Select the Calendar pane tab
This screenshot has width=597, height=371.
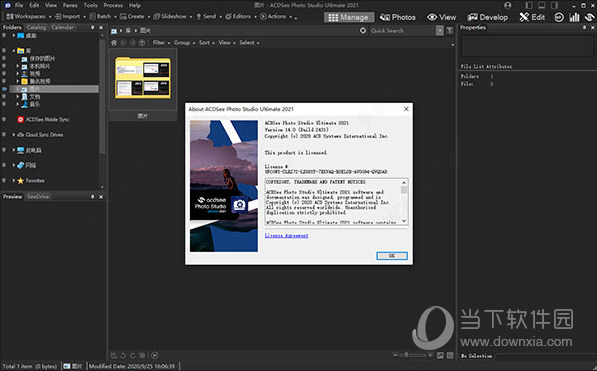coord(62,27)
